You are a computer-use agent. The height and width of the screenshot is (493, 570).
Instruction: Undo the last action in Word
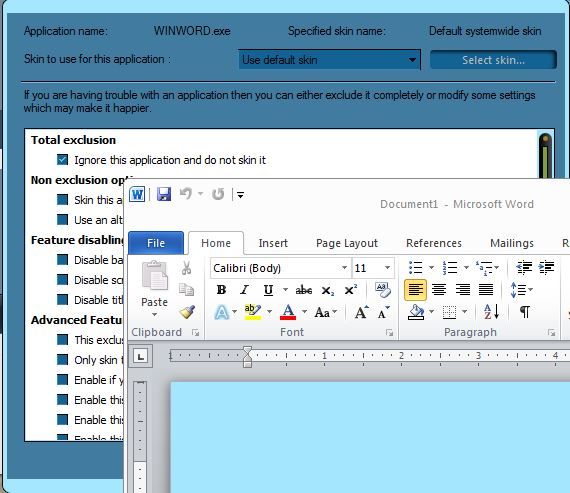click(x=186, y=194)
